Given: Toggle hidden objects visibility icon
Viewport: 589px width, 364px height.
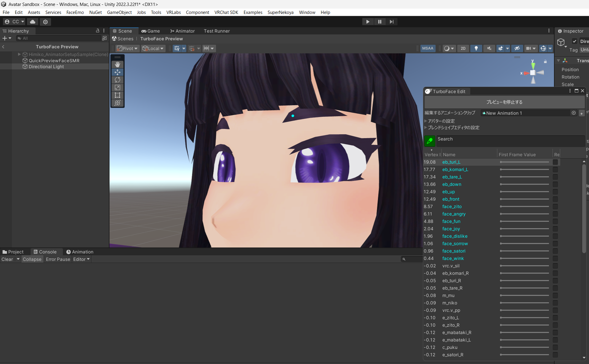Looking at the screenshot, I should pyautogui.click(x=517, y=48).
